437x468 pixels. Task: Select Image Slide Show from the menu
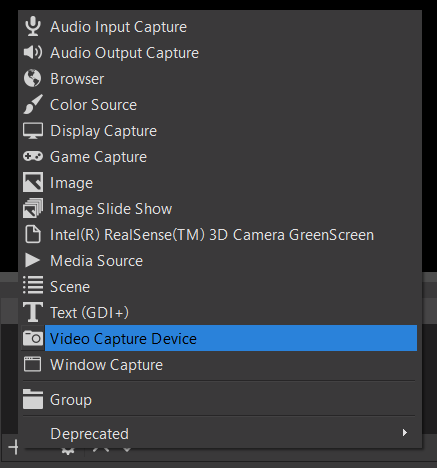pos(220,209)
